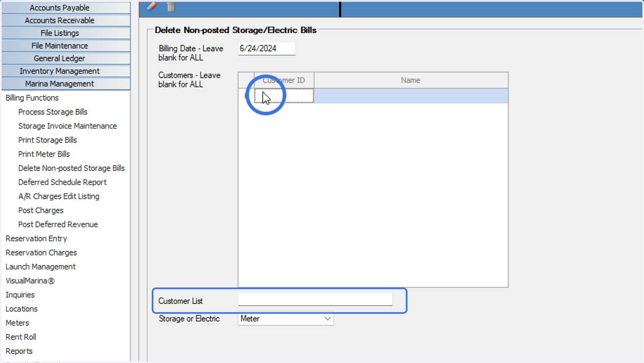Select Print Storage Bills
The width and height of the screenshot is (644, 363).
tap(48, 140)
